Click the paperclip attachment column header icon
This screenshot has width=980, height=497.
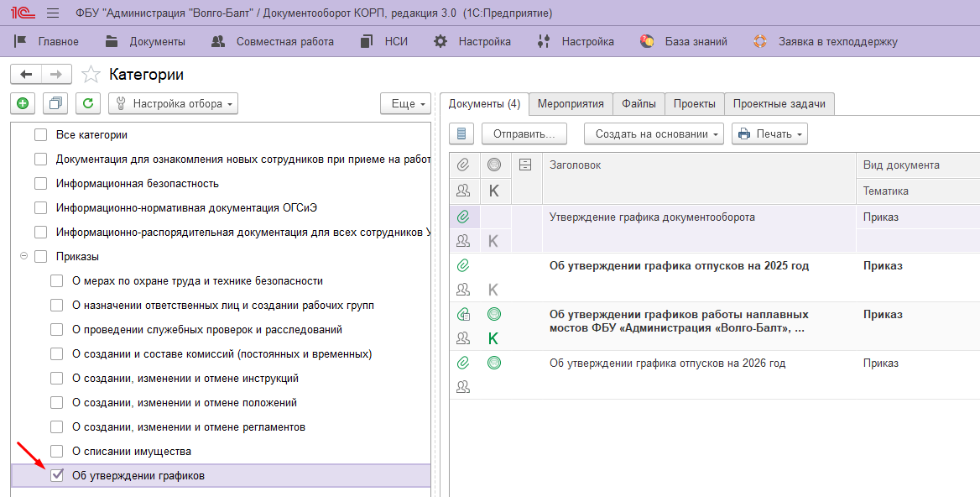[462, 165]
